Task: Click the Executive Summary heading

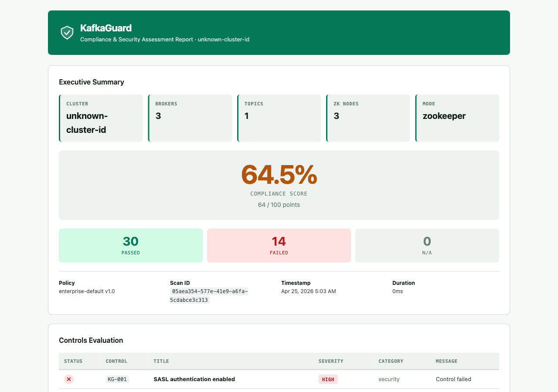Action: coord(92,82)
